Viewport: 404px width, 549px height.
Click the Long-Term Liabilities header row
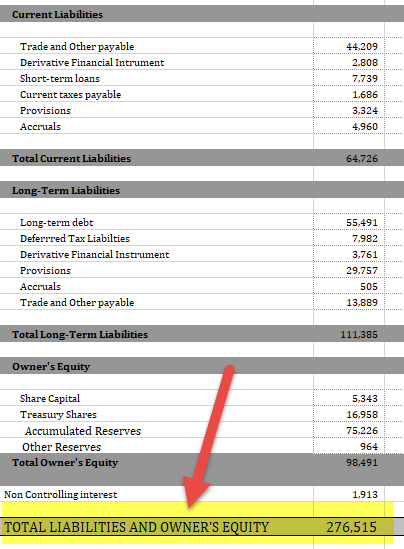coord(202,190)
